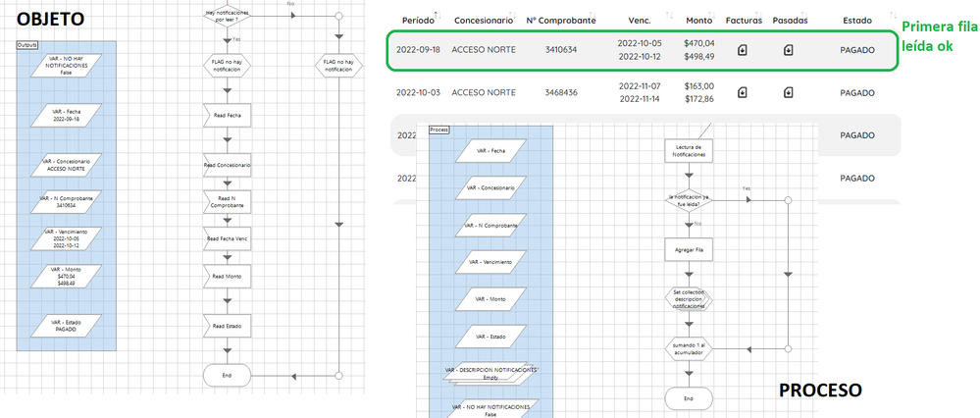Select the Outputs block label
The image size is (980, 418).
(26, 45)
